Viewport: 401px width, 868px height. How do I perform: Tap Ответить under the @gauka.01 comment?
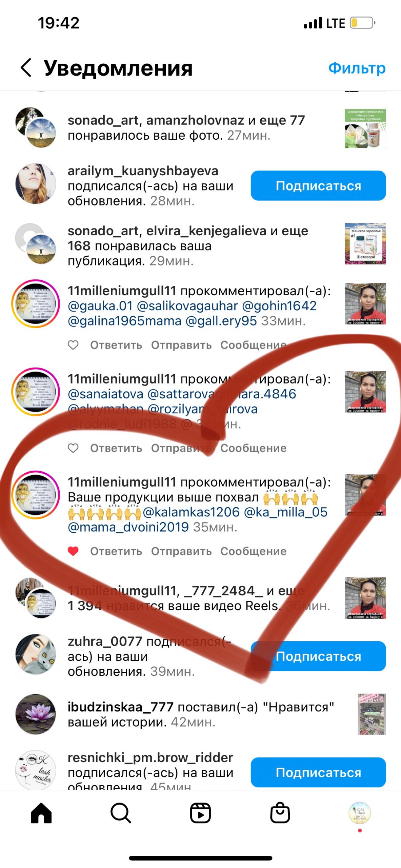coord(116,345)
